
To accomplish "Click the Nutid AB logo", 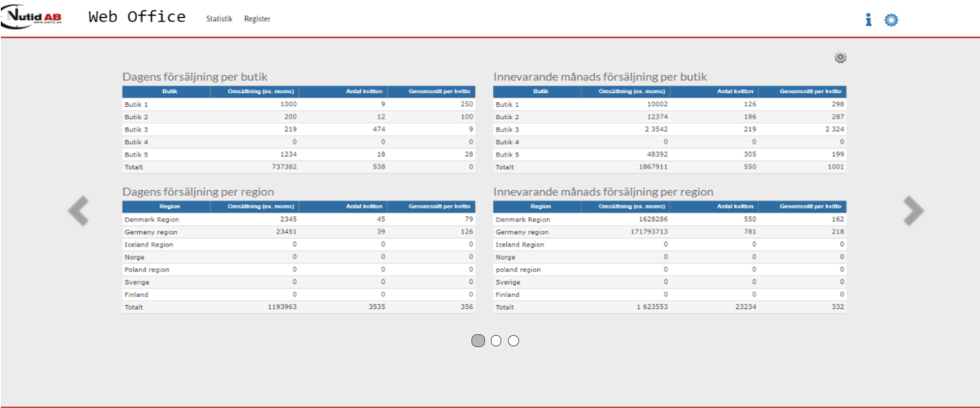I will tap(41, 18).
